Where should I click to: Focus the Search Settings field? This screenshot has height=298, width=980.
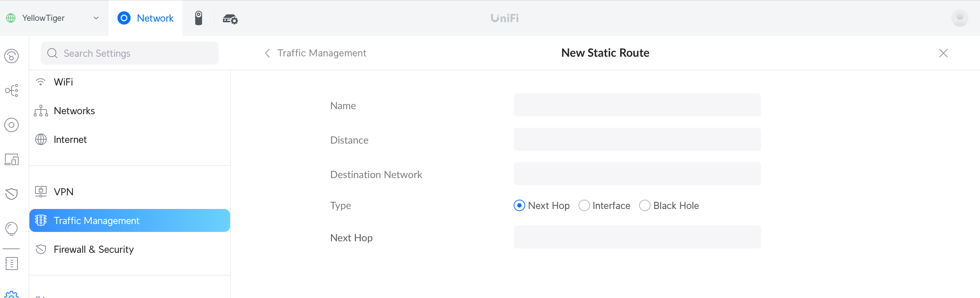tap(130, 53)
